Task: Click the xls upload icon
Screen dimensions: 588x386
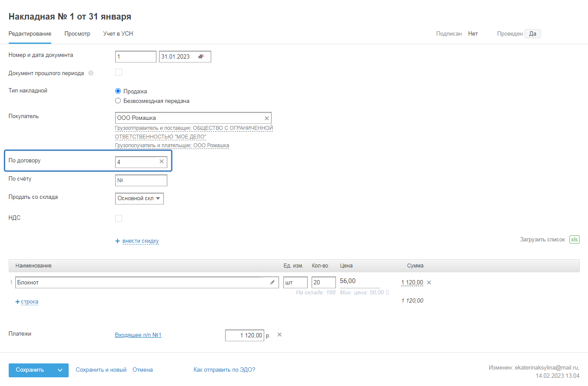Action: (575, 240)
